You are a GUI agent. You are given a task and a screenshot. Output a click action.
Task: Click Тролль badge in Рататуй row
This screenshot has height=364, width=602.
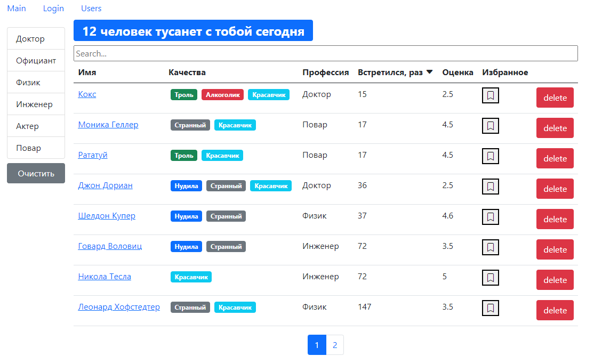coord(184,155)
